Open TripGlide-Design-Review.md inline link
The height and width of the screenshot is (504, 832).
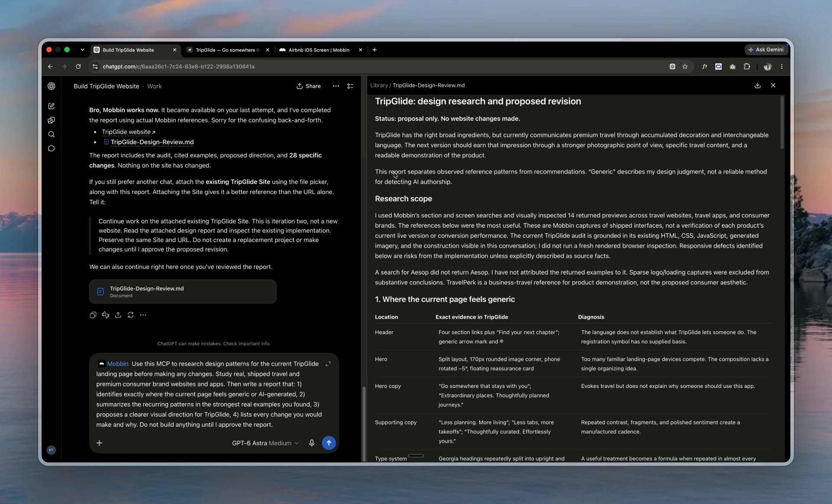pos(149,142)
